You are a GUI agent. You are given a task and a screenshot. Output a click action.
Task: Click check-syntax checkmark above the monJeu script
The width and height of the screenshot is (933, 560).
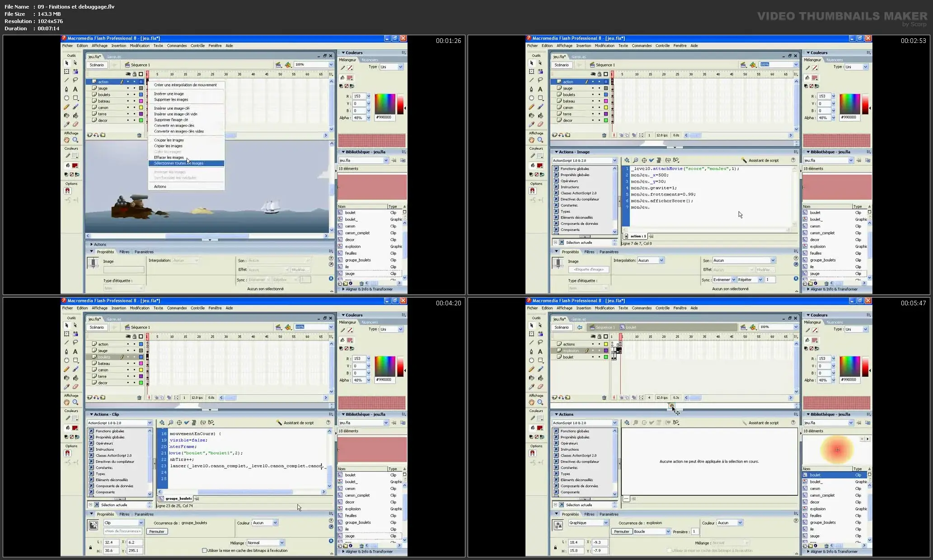click(652, 160)
